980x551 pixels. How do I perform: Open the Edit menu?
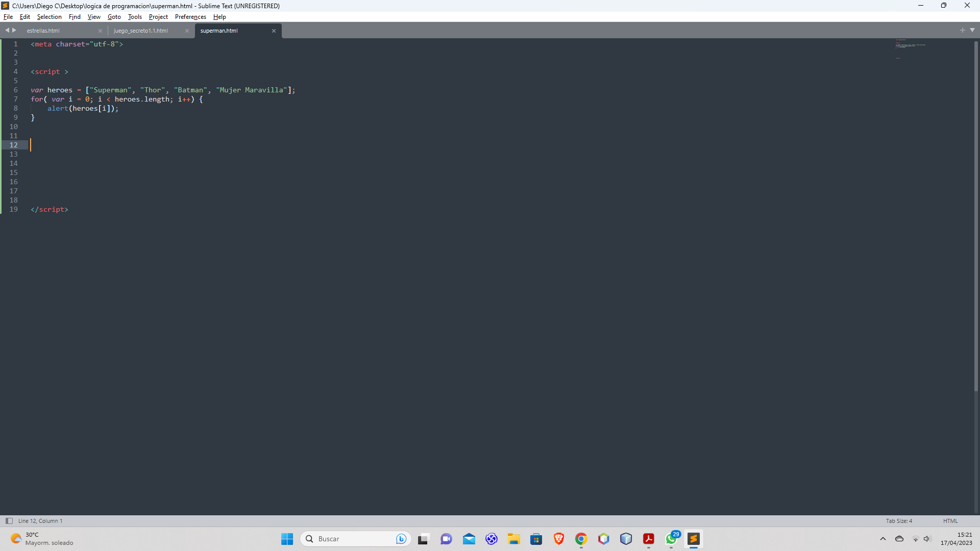(x=25, y=17)
